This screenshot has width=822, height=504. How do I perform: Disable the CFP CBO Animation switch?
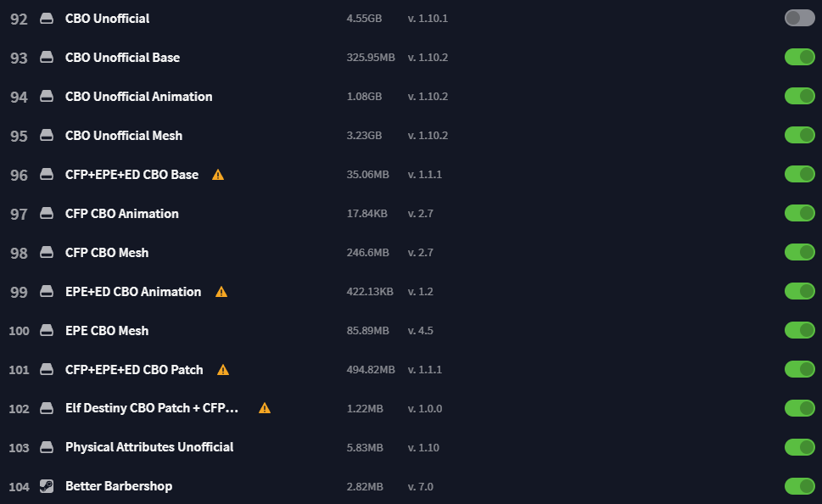pos(799,213)
